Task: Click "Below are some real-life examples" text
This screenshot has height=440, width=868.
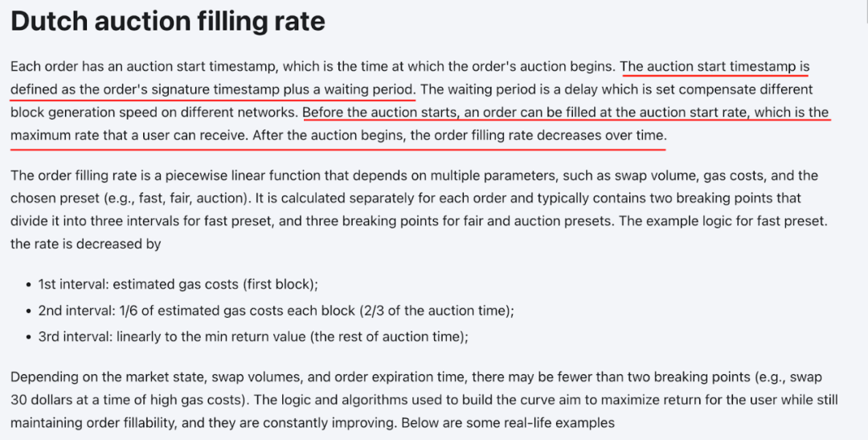Action: click(x=508, y=423)
